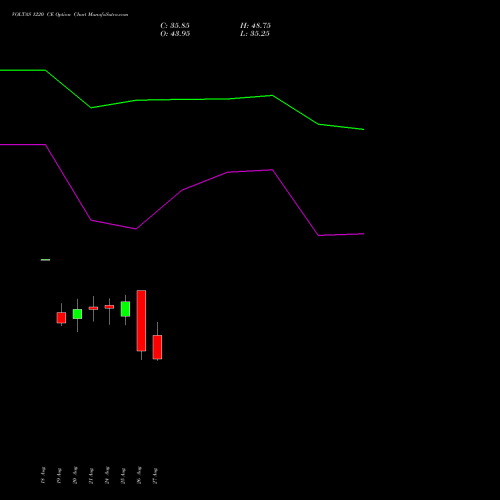Viewport: 500px width, 500px height.
Task: Click the 27 Aug date label
Action: pyautogui.click(x=155, y=475)
